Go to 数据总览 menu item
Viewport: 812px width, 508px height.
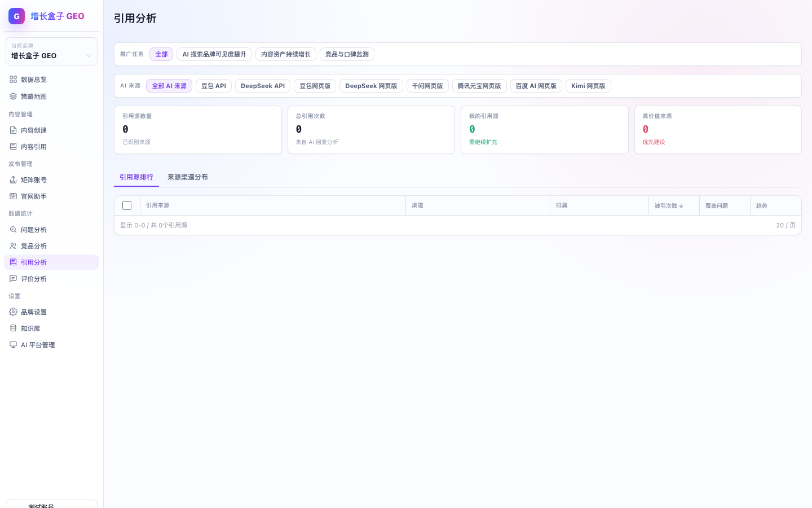(51, 80)
